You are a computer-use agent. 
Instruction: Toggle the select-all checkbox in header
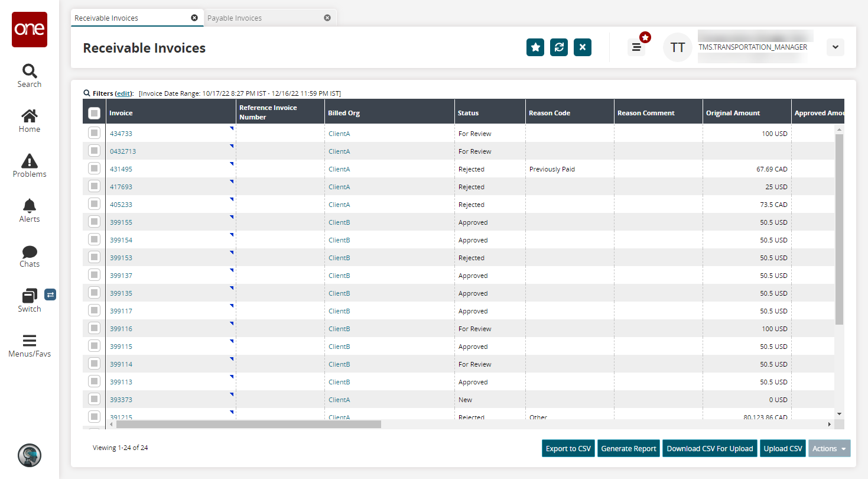point(94,113)
